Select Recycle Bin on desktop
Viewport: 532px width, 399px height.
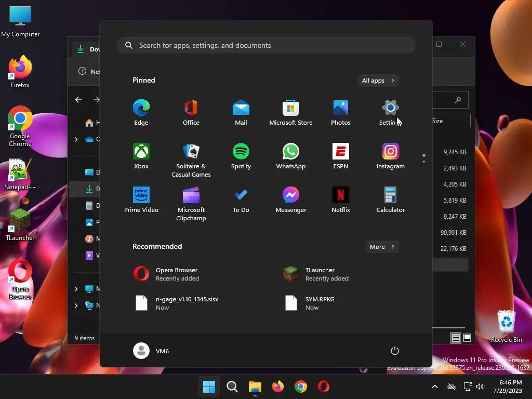click(x=506, y=326)
